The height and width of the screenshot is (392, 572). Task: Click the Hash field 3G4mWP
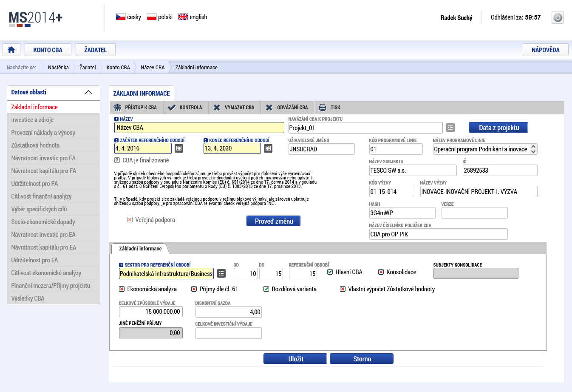coord(402,213)
